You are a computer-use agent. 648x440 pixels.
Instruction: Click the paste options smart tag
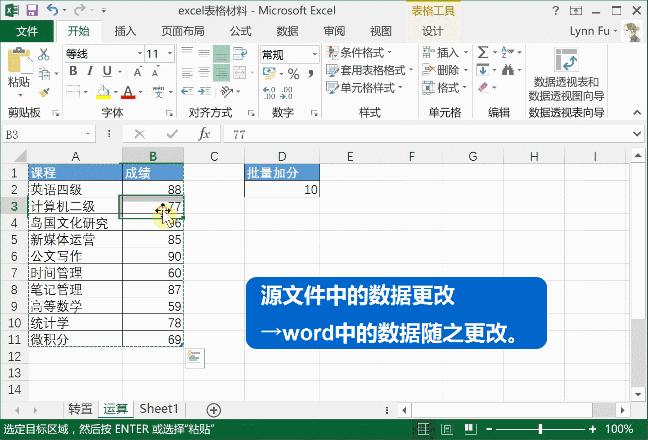click(x=194, y=358)
